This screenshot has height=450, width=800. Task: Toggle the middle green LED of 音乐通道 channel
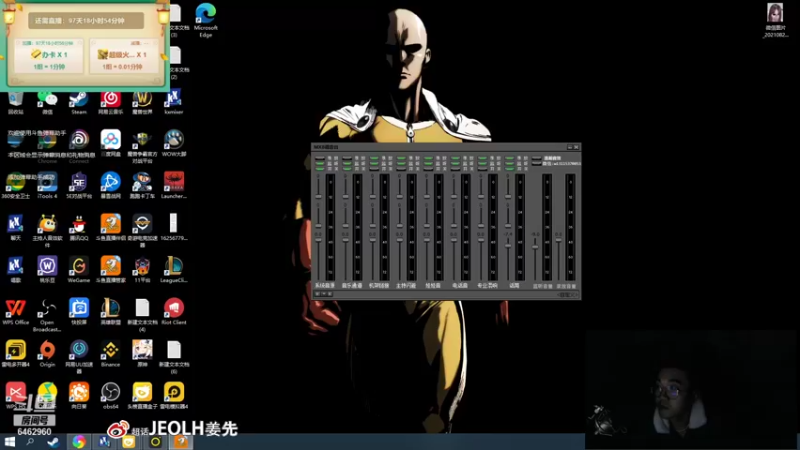click(347, 163)
